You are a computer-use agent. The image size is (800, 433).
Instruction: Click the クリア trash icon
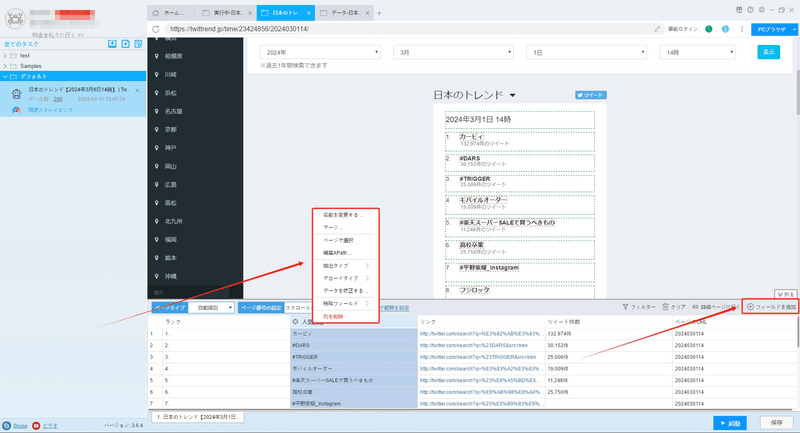665,307
